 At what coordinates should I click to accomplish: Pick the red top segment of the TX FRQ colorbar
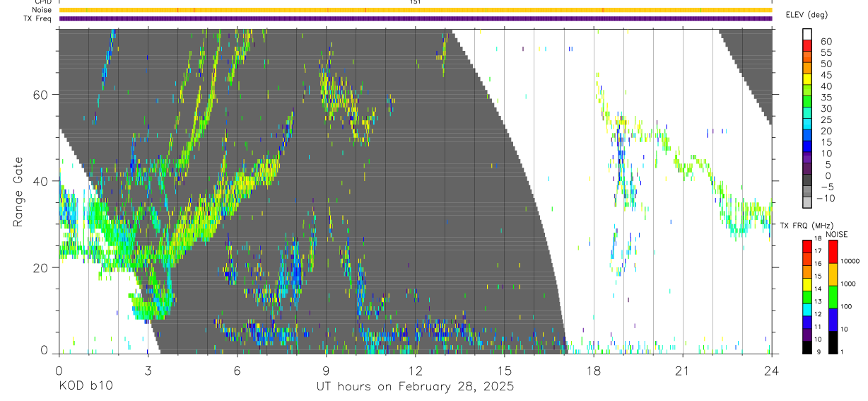807,246
